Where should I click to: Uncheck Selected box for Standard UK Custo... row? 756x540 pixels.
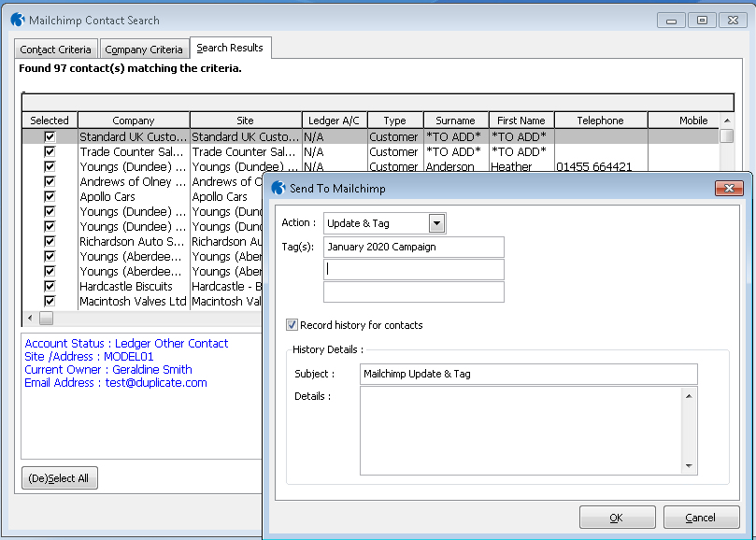click(50, 137)
